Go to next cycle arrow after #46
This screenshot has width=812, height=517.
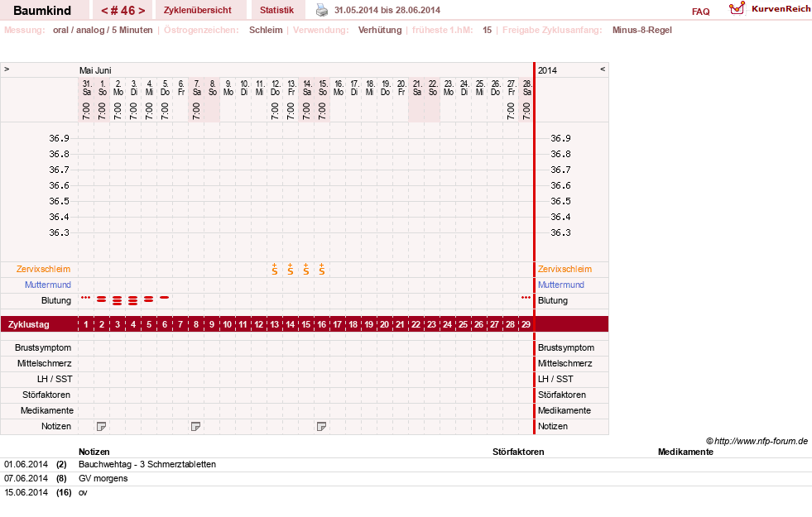pyautogui.click(x=142, y=11)
